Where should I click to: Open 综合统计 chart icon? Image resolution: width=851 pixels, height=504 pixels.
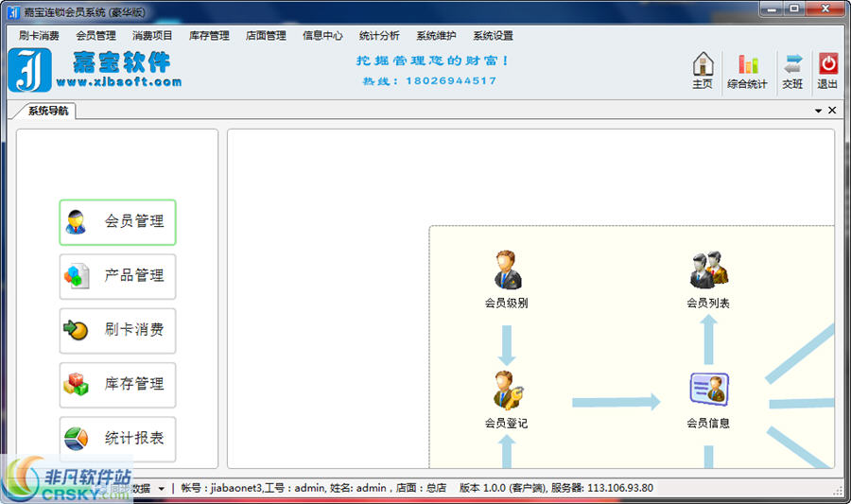(747, 70)
